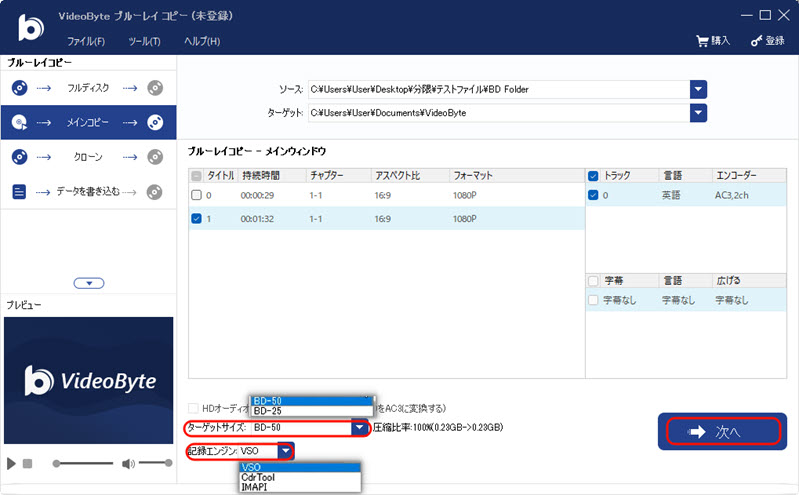The width and height of the screenshot is (799, 495).
Task: Click the フォーマット column header
Action: point(517,176)
